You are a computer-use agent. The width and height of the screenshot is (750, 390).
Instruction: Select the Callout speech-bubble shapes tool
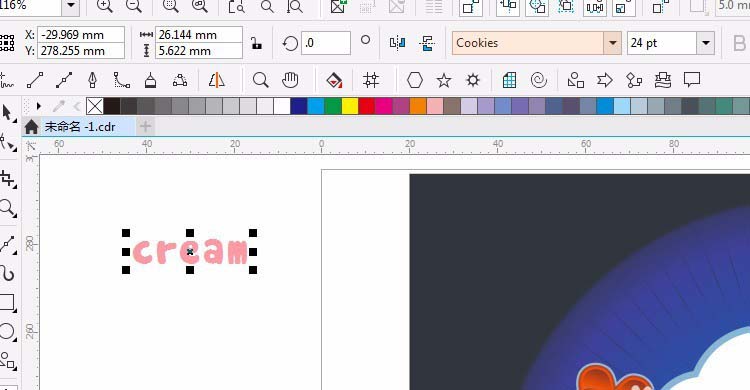692,79
